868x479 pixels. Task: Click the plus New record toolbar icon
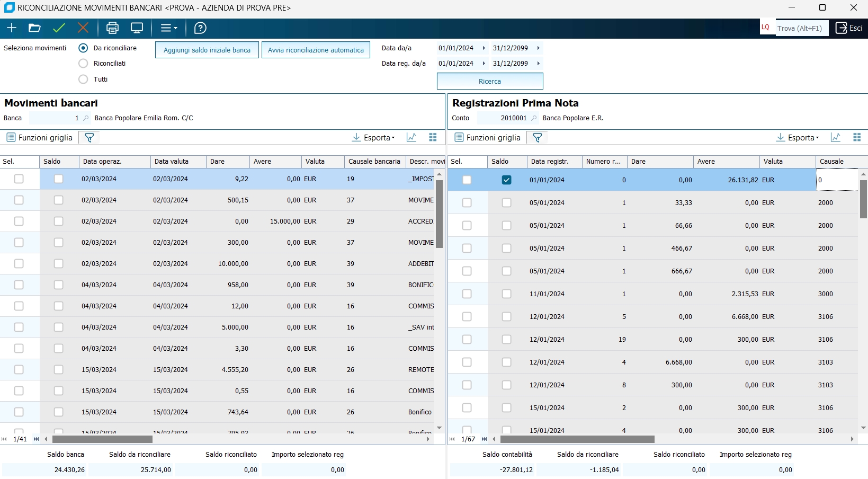[12, 28]
